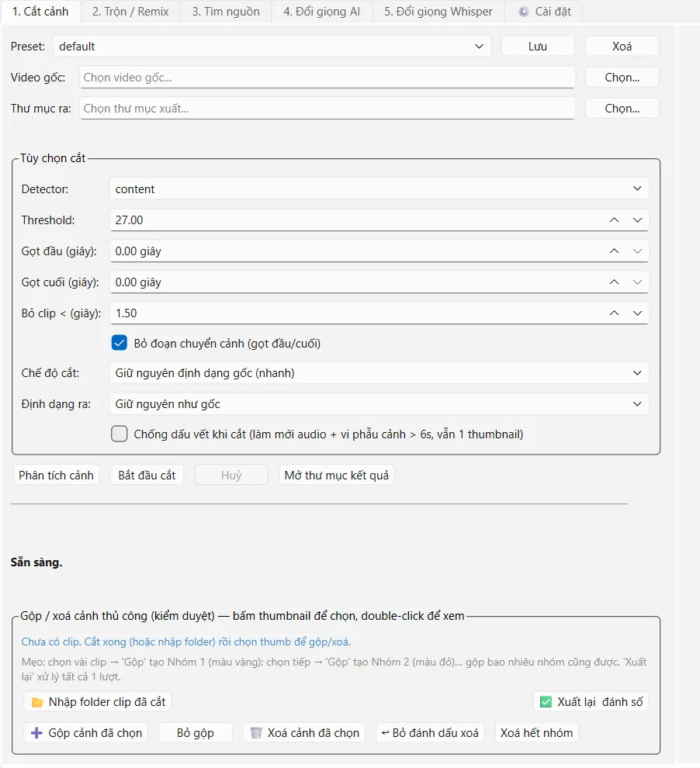
Task: Increase Gọt đầu seconds with up arrow
Action: [x=614, y=251]
